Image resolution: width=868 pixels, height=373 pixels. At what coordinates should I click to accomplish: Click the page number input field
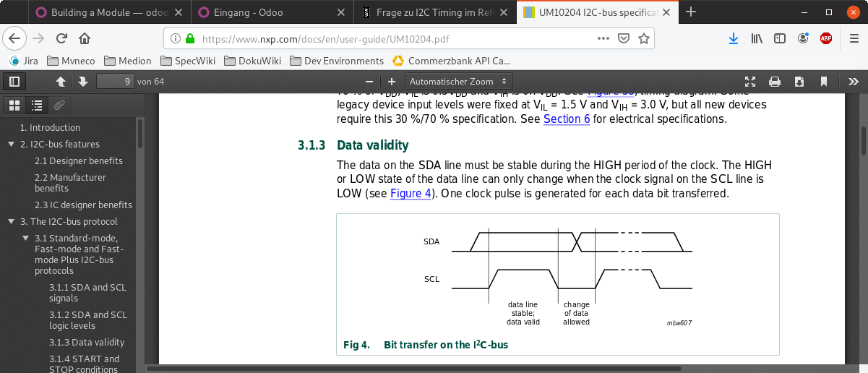click(116, 82)
